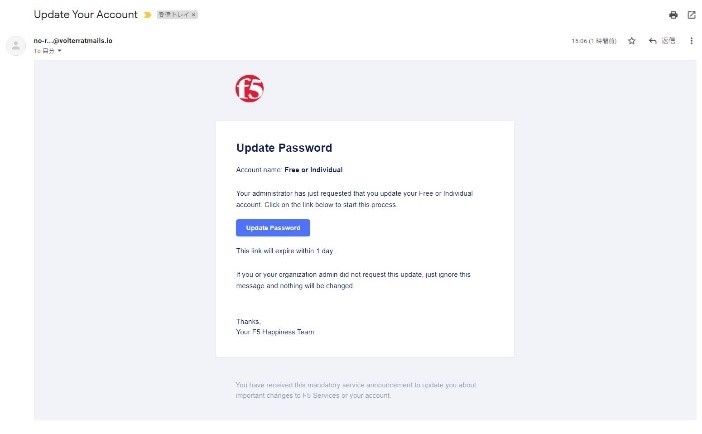The image size is (702, 434).
Task: Click the mandatory service announcement footer text
Action: coord(356,390)
